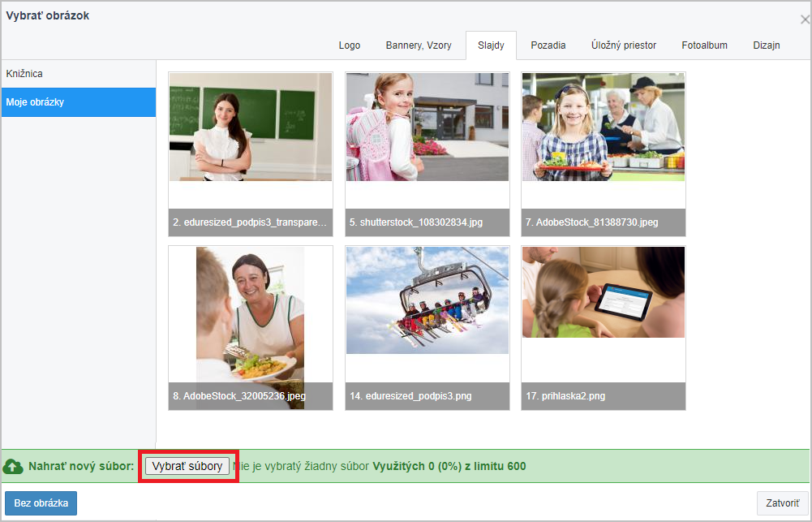812x522 pixels.
Task: Click the Zatvoriť button
Action: [783, 503]
